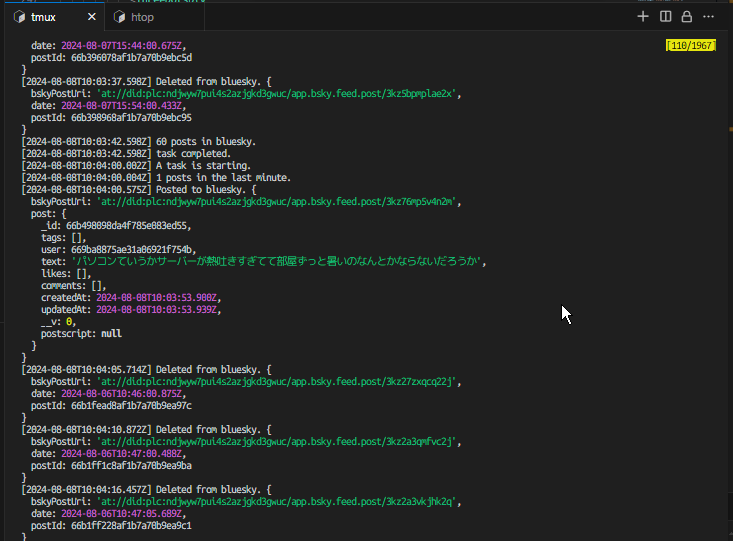Viewport: 733px width, 541px height.
Task: Click the date value 2024-08-07T15:44:00.675Z
Action: point(122,46)
